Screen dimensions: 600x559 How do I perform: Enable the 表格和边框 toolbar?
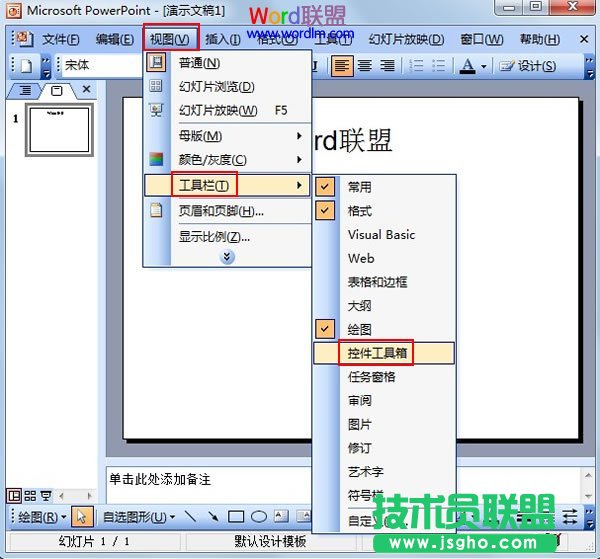[384, 282]
